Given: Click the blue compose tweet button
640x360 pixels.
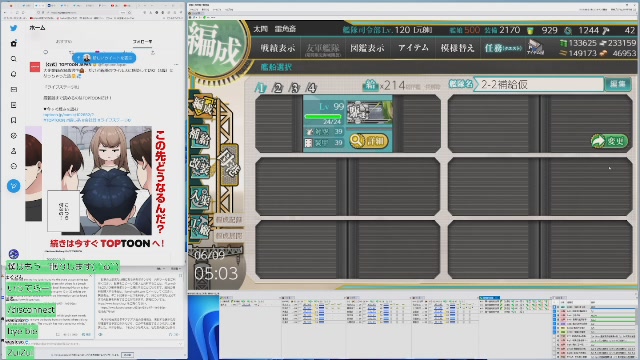Looking at the screenshot, I should 13,186.
